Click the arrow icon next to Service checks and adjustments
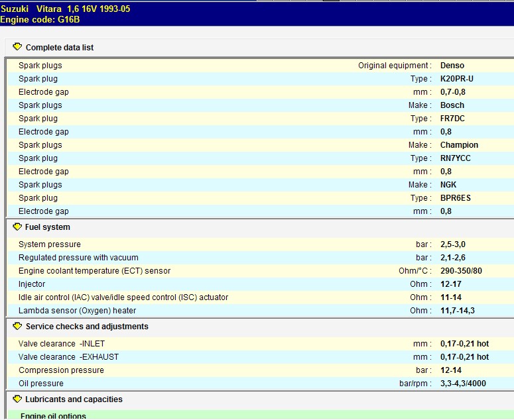The height and width of the screenshot is (420, 514). [x=17, y=326]
